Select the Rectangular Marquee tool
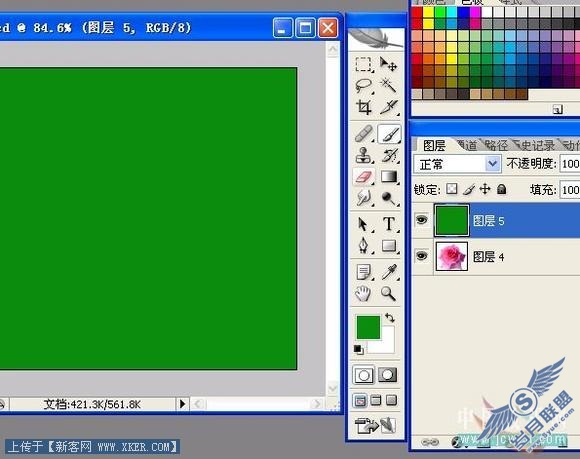 coord(364,64)
